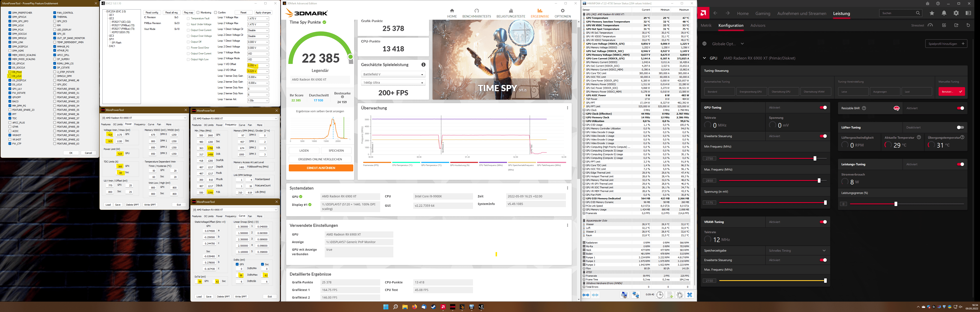Click HWiNFO reset clock icon
The height and width of the screenshot is (312, 980).
pyautogui.click(x=660, y=295)
